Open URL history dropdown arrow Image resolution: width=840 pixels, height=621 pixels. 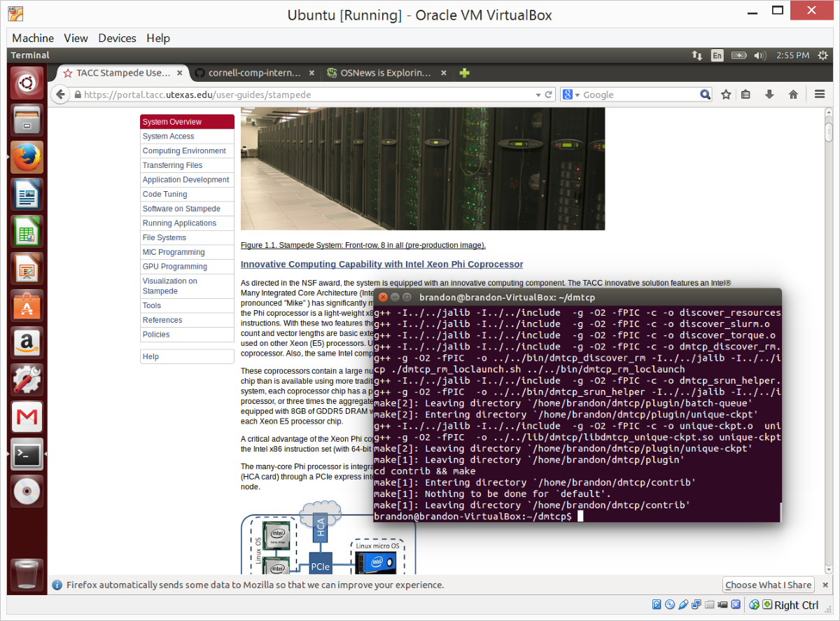coord(538,95)
